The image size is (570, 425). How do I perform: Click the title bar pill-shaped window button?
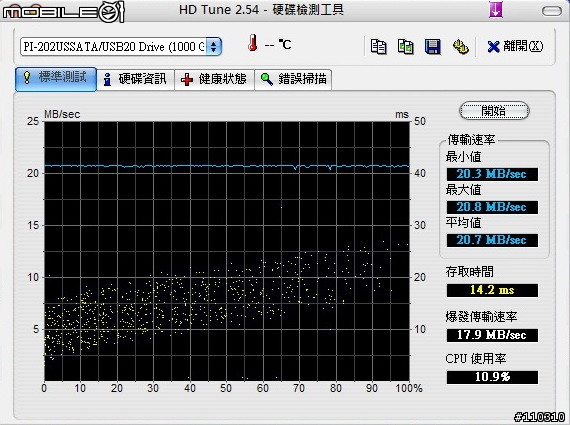click(x=552, y=11)
